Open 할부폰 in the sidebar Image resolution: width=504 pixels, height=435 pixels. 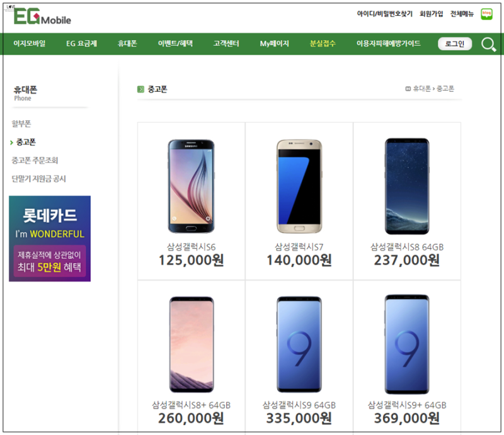[x=21, y=123]
